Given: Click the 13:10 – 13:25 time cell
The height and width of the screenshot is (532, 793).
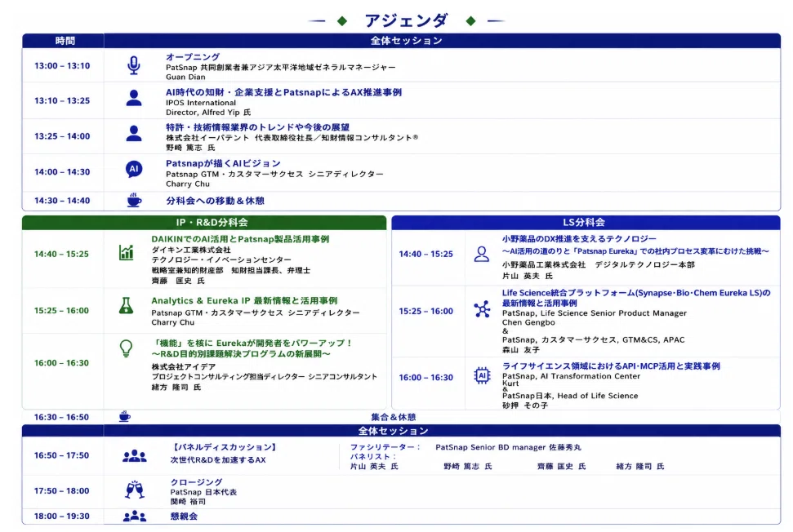Looking at the screenshot, I should coord(62,100).
